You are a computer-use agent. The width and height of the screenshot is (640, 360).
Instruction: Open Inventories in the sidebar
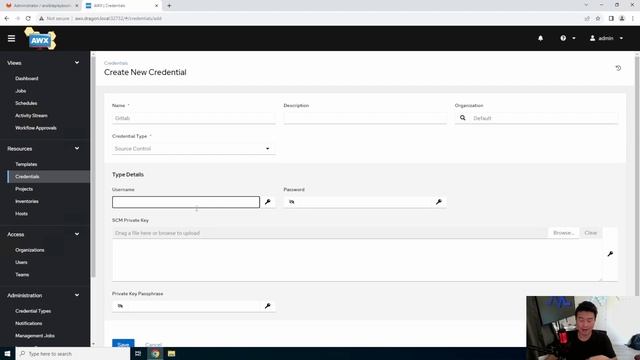[27, 201]
